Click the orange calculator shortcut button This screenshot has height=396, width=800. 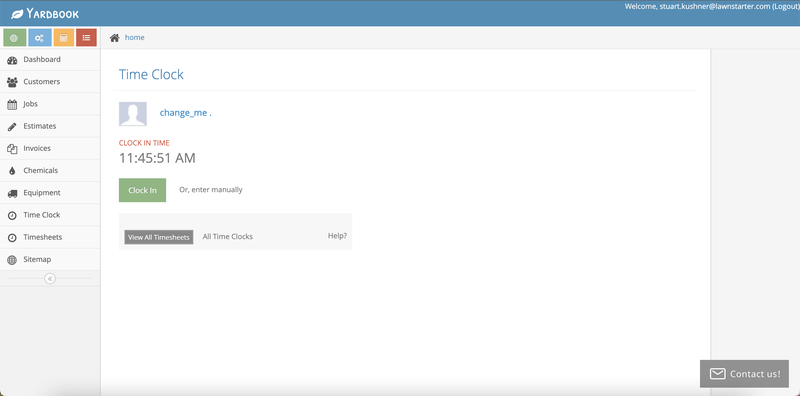(x=63, y=38)
